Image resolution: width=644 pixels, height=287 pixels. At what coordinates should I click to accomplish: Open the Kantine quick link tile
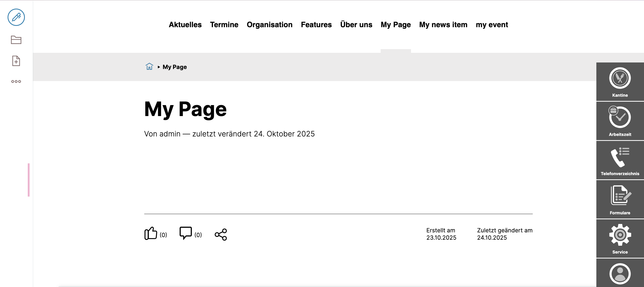[x=620, y=82]
